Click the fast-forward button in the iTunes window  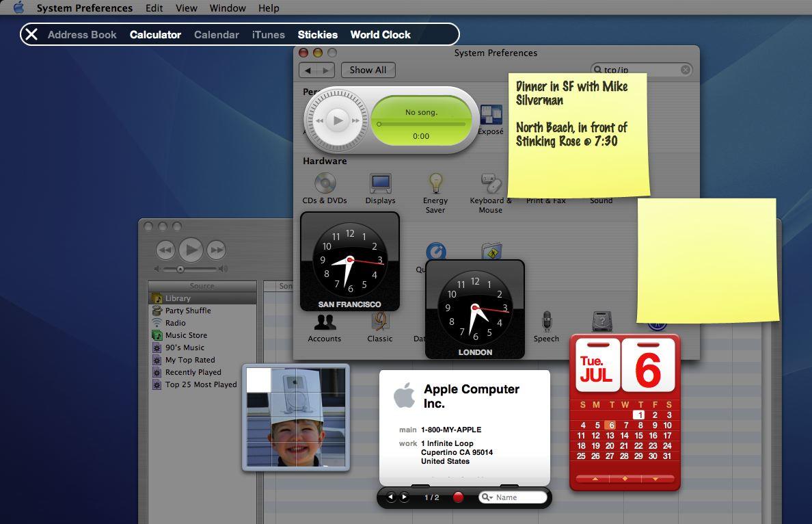pyautogui.click(x=217, y=250)
